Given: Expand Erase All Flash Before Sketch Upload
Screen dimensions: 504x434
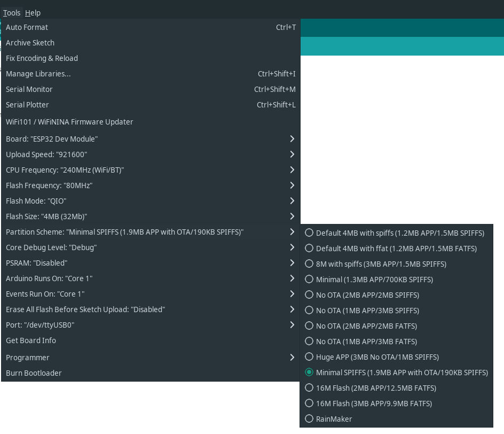Looking at the screenshot, I should [x=151, y=309].
